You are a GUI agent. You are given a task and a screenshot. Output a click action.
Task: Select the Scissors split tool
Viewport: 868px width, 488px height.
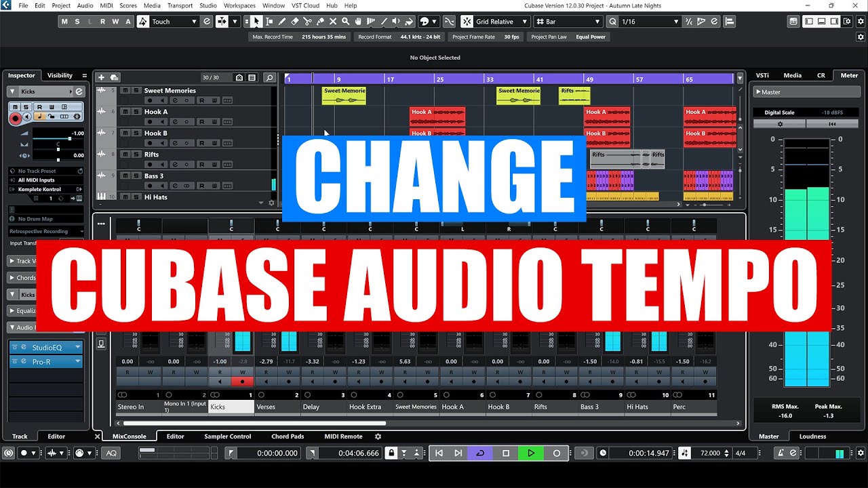307,22
